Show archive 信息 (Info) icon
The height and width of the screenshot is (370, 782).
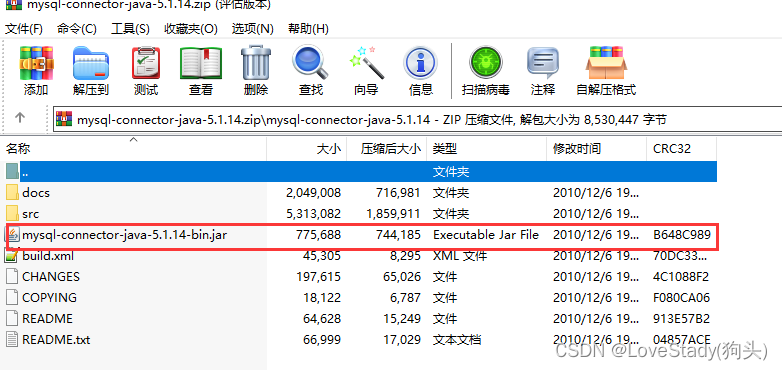click(x=420, y=70)
